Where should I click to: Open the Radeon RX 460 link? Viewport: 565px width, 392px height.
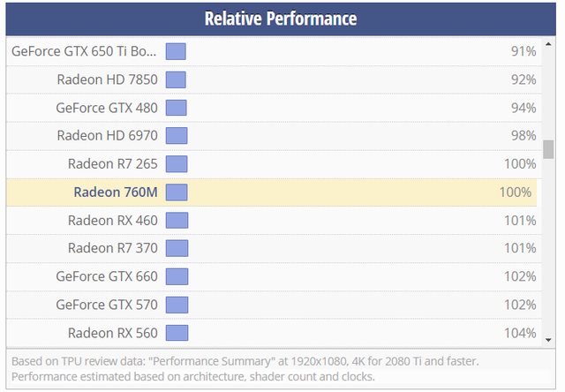pos(112,221)
